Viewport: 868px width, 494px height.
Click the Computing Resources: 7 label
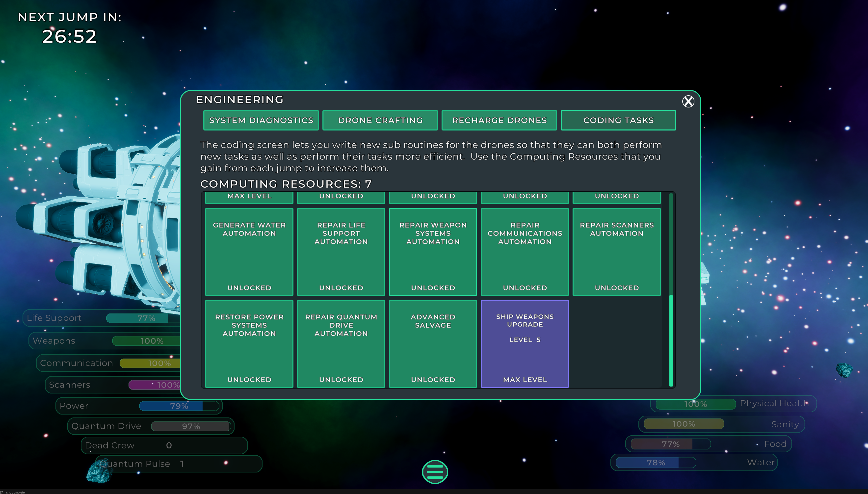[286, 184]
